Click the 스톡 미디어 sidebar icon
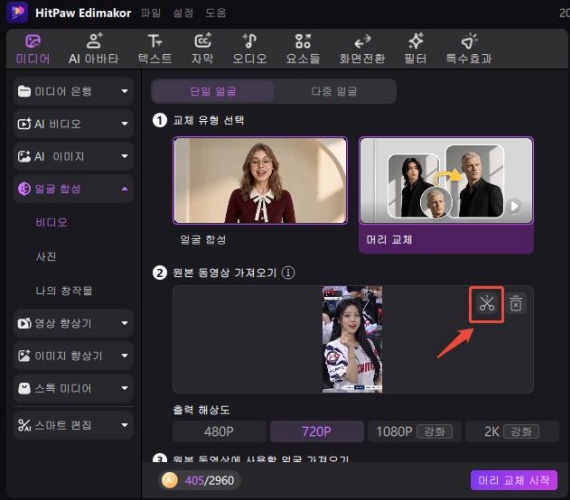The height and width of the screenshot is (500, 570). tap(24, 388)
